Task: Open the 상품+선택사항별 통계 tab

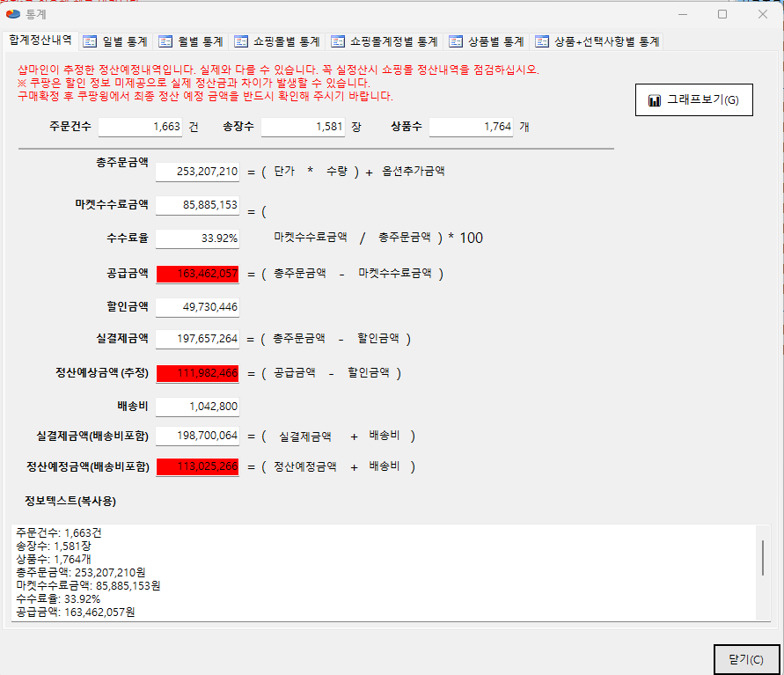Action: click(x=597, y=41)
